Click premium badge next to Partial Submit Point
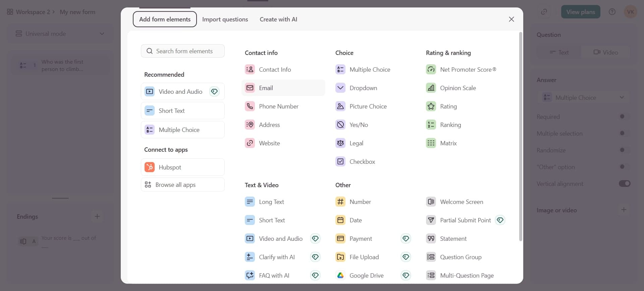The image size is (644, 291). pos(500,220)
